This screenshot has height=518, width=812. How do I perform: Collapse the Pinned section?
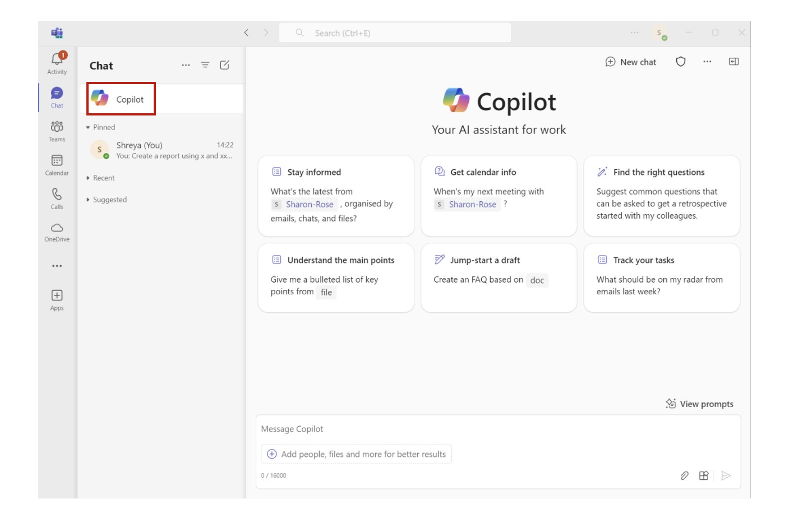point(101,127)
